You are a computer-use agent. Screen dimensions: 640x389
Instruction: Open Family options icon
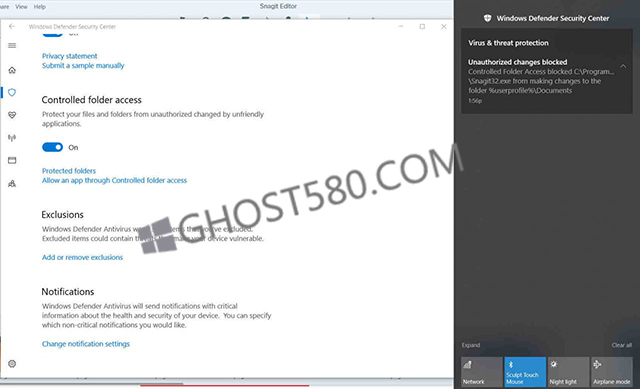point(12,184)
